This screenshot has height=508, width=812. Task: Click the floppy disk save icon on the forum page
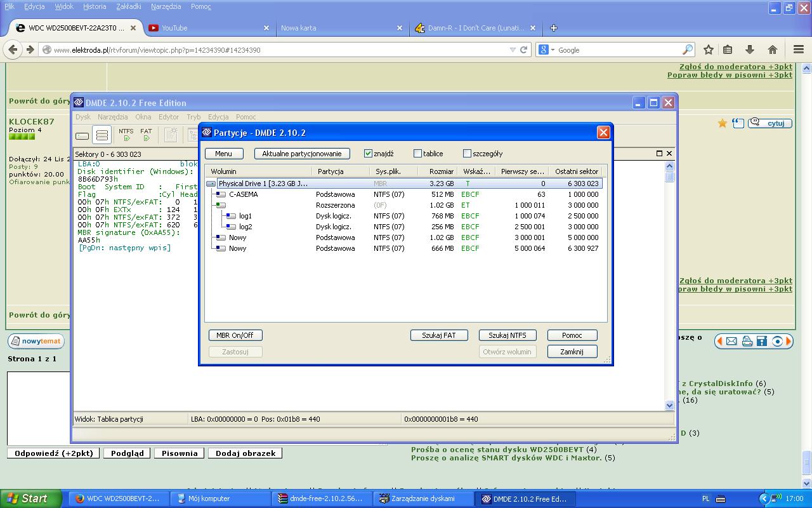(x=762, y=341)
